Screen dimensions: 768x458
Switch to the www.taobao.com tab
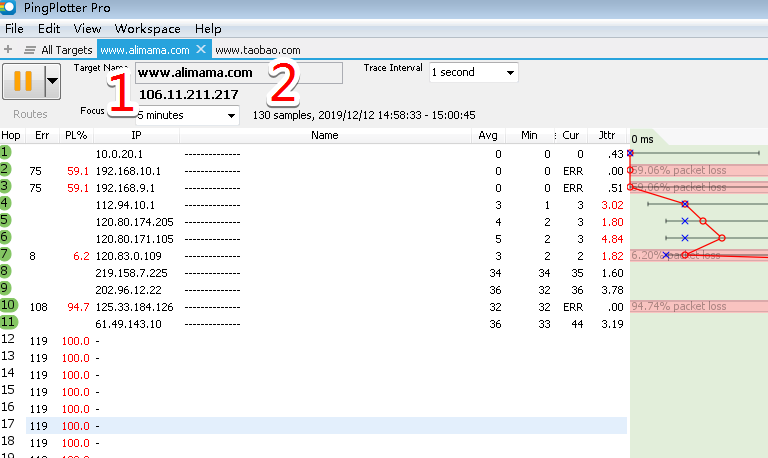pos(258,50)
